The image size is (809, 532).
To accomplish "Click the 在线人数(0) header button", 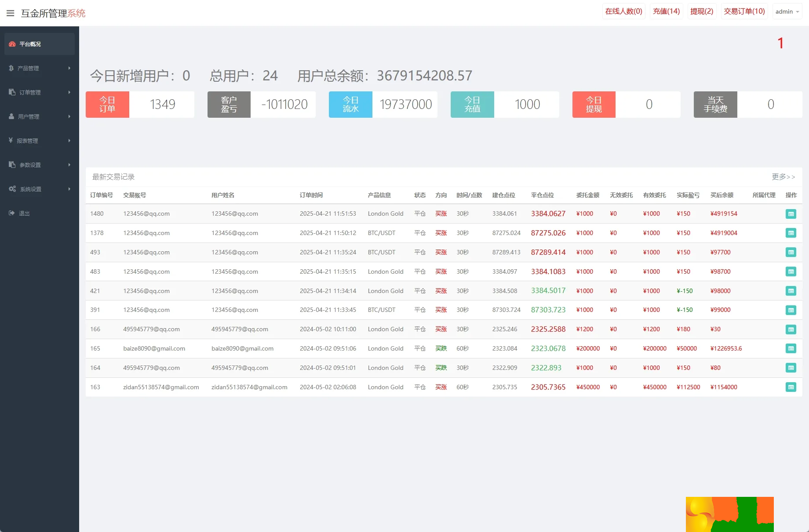I will pos(623,11).
